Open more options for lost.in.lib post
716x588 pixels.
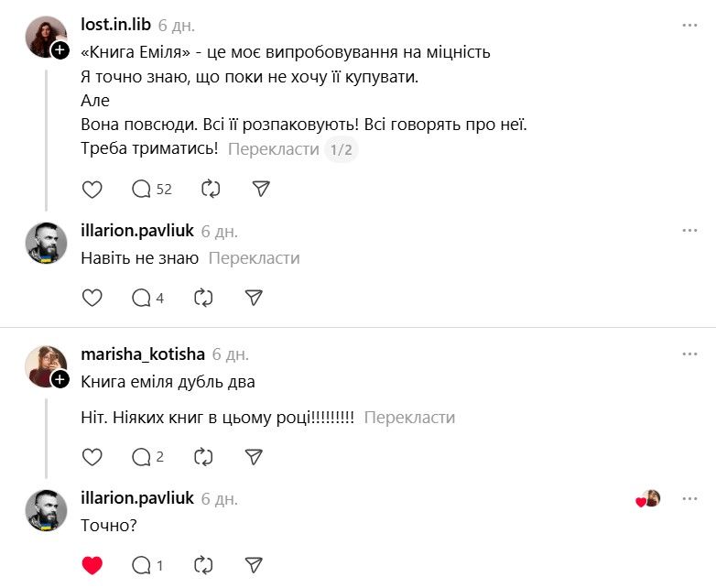coord(689,26)
